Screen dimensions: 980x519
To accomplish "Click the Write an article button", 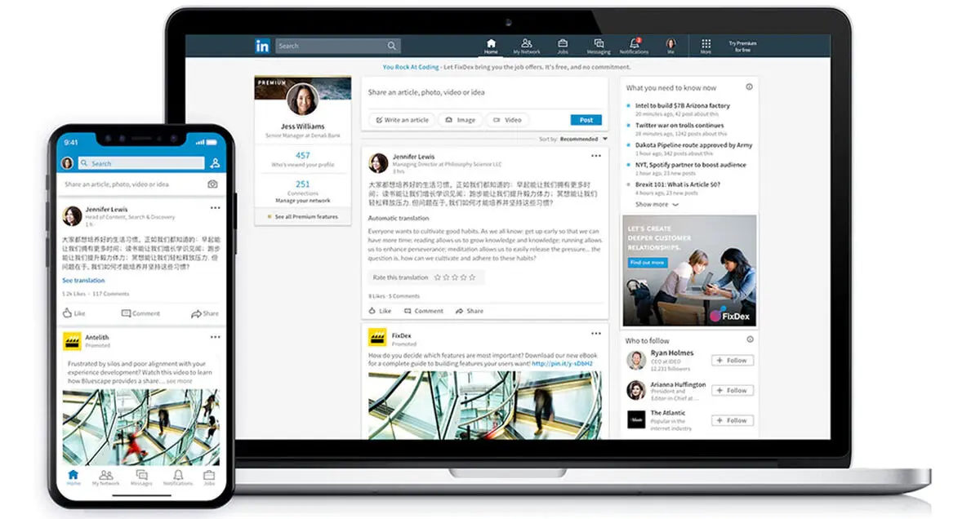I will (x=401, y=120).
